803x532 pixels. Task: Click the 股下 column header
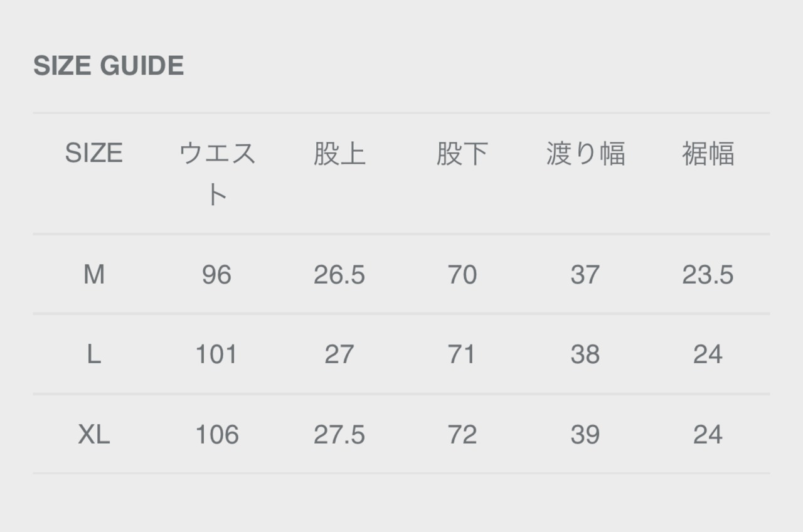tap(462, 154)
